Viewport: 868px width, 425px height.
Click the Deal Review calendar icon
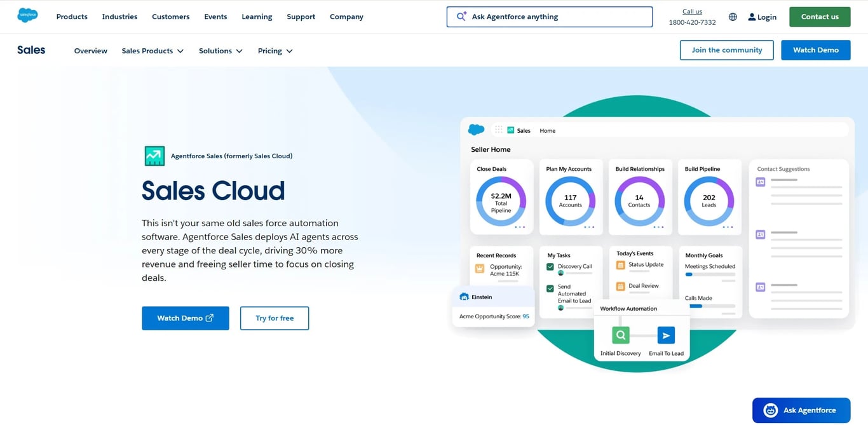click(x=620, y=287)
